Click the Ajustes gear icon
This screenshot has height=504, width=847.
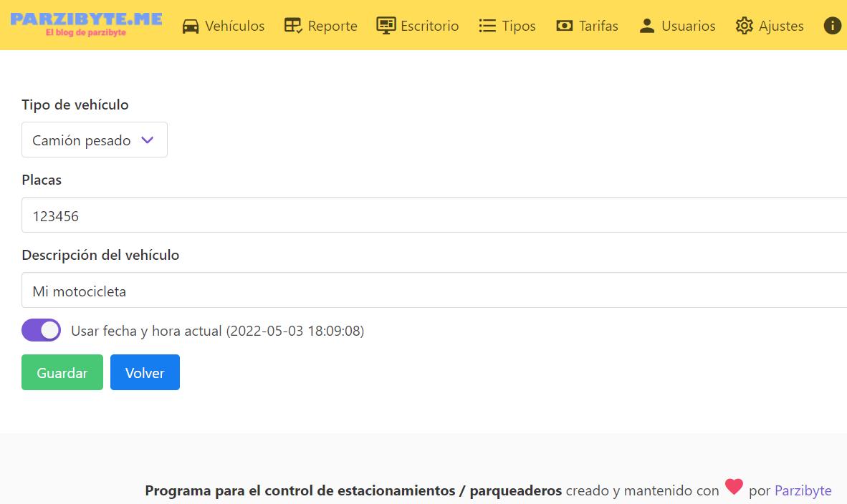click(x=745, y=26)
